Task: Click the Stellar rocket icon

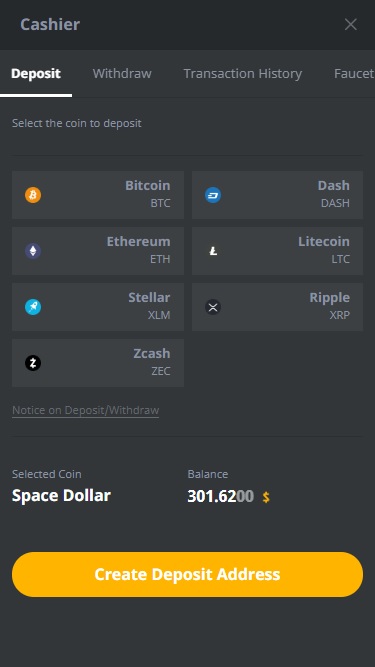Action: (33, 307)
